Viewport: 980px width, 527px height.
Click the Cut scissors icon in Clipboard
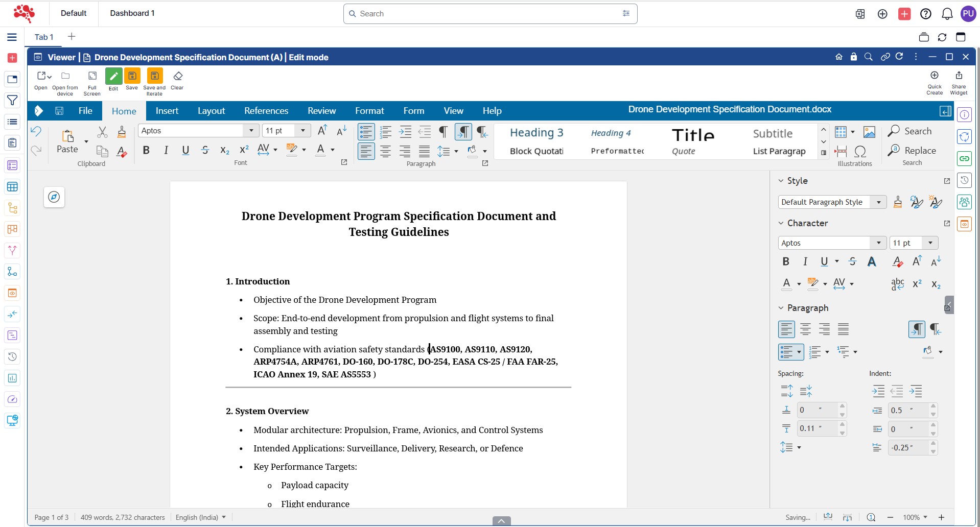(103, 132)
